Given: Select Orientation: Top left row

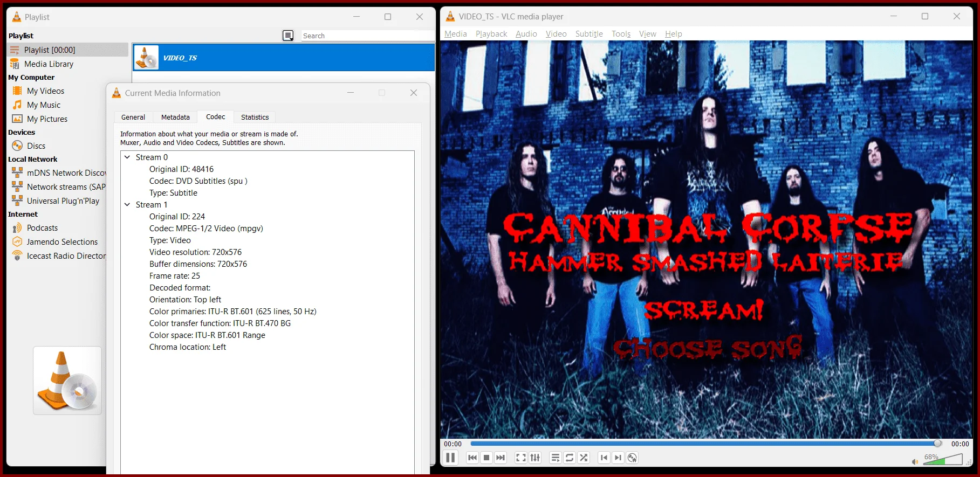Looking at the screenshot, I should 185,300.
